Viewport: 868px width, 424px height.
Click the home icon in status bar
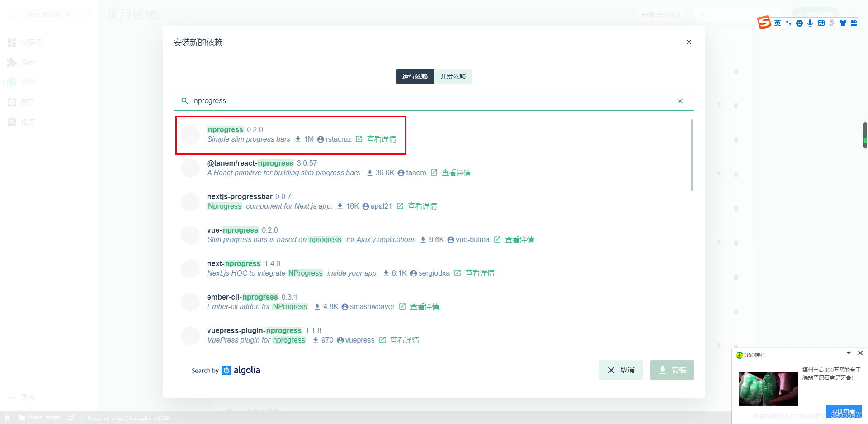(7, 418)
